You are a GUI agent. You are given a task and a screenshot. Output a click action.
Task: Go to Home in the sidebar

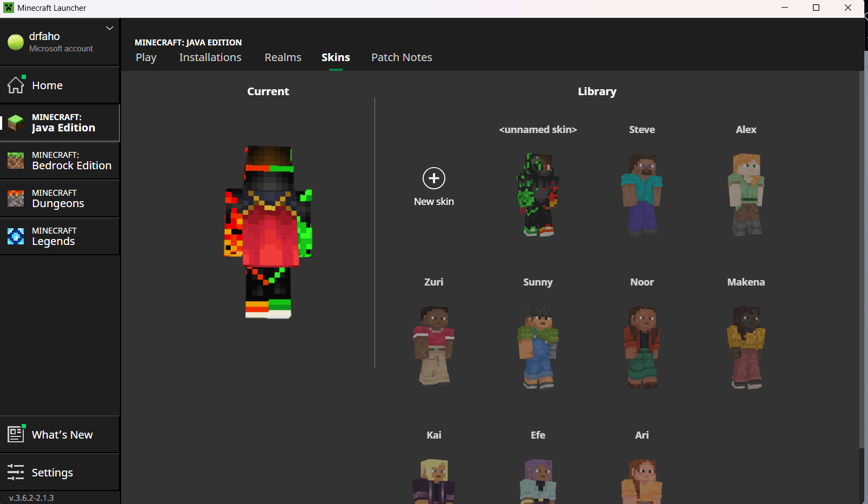(x=59, y=85)
